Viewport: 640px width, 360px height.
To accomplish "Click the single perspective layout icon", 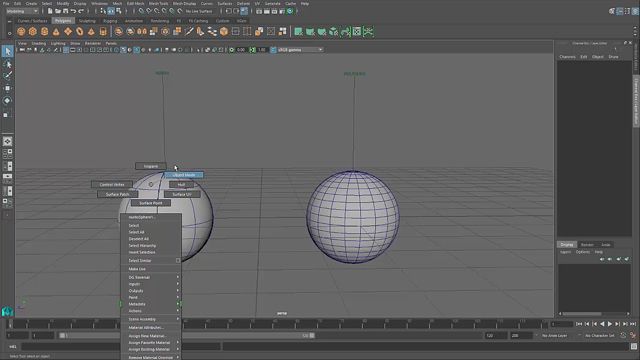I will (7, 142).
